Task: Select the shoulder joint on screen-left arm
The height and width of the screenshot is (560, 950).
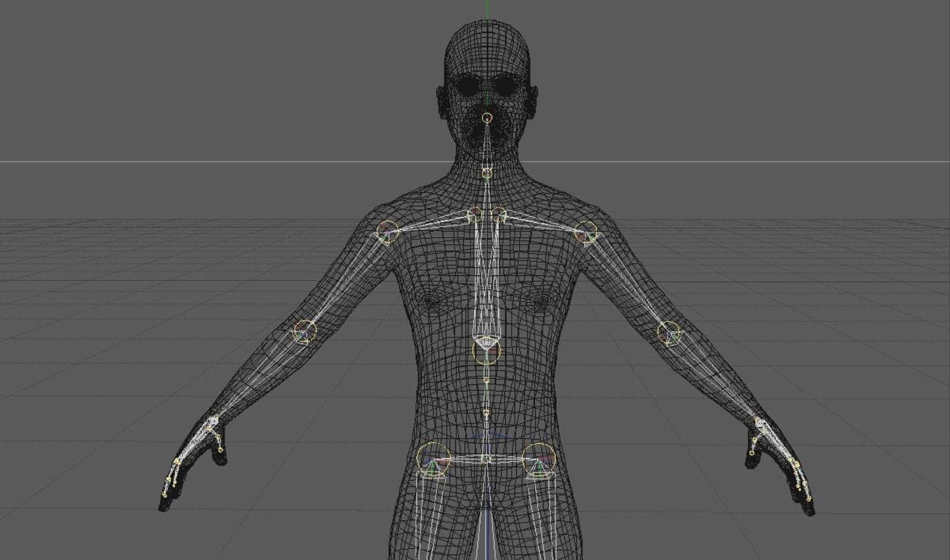Action: (x=387, y=231)
